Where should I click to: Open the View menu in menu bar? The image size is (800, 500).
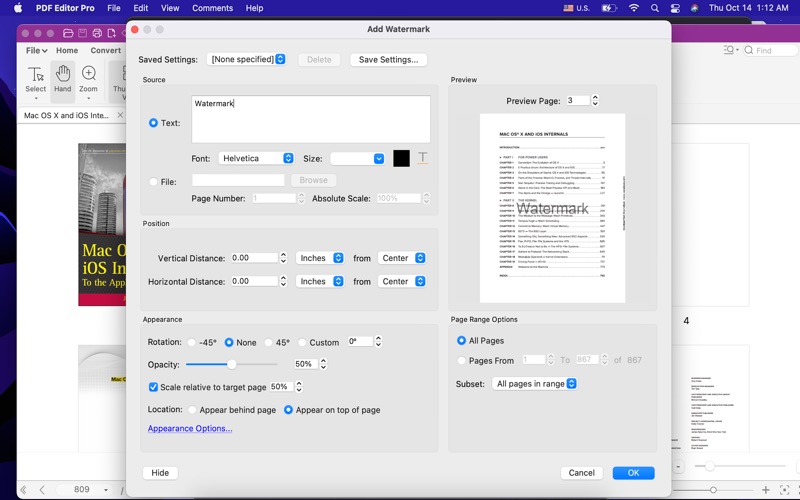tap(170, 8)
